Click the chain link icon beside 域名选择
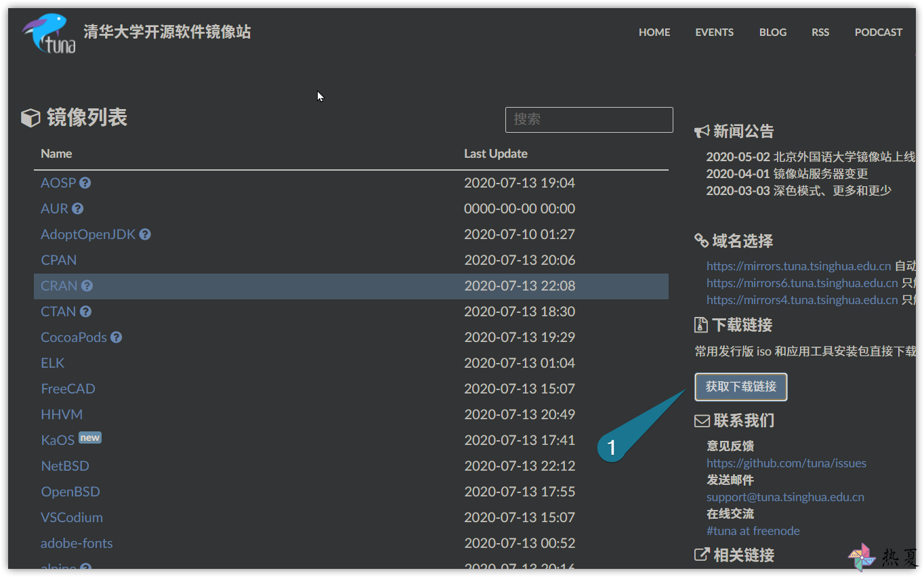Viewport: 924px width, 577px height. pyautogui.click(x=702, y=240)
